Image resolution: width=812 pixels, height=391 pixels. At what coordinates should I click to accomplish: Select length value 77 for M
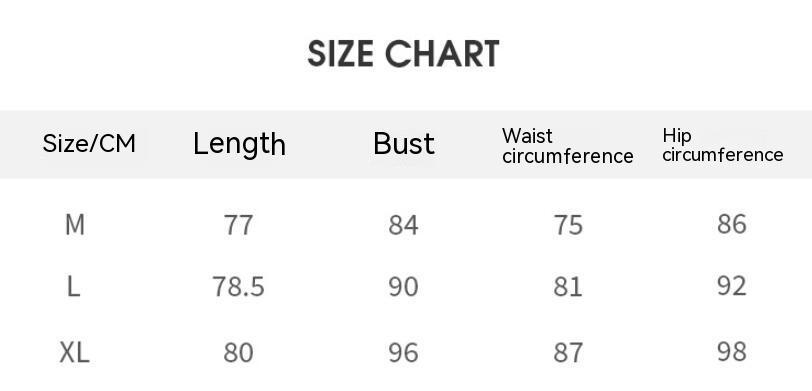[x=239, y=225]
